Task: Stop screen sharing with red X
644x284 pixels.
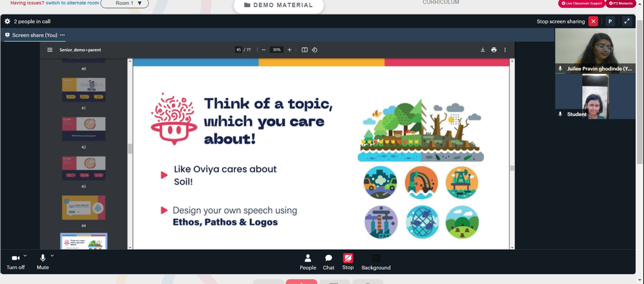Action: pos(593,21)
